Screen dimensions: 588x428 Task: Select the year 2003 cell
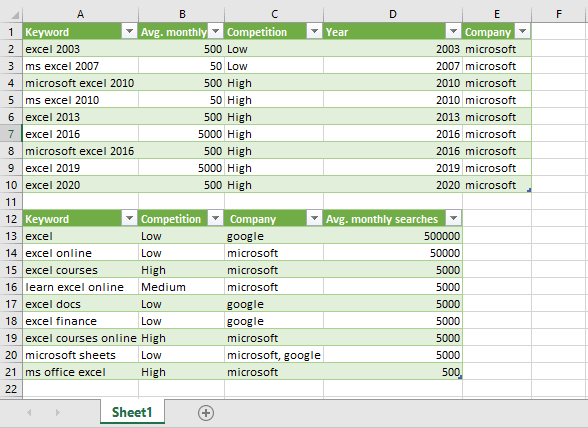pyautogui.click(x=393, y=49)
